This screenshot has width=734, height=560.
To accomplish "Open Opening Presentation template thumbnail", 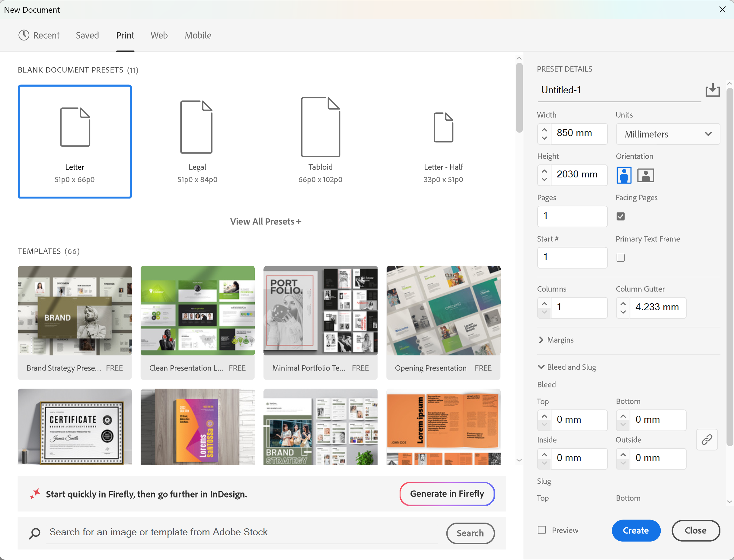I will pyautogui.click(x=443, y=310).
